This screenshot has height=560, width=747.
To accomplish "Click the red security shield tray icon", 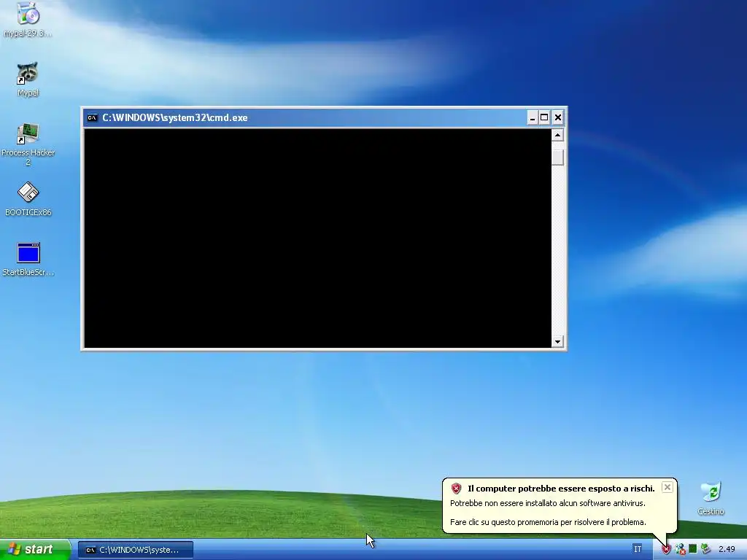I will pos(666,549).
